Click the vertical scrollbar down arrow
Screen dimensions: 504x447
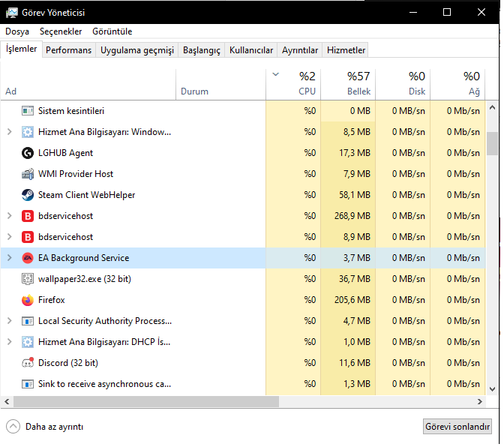coord(492,389)
